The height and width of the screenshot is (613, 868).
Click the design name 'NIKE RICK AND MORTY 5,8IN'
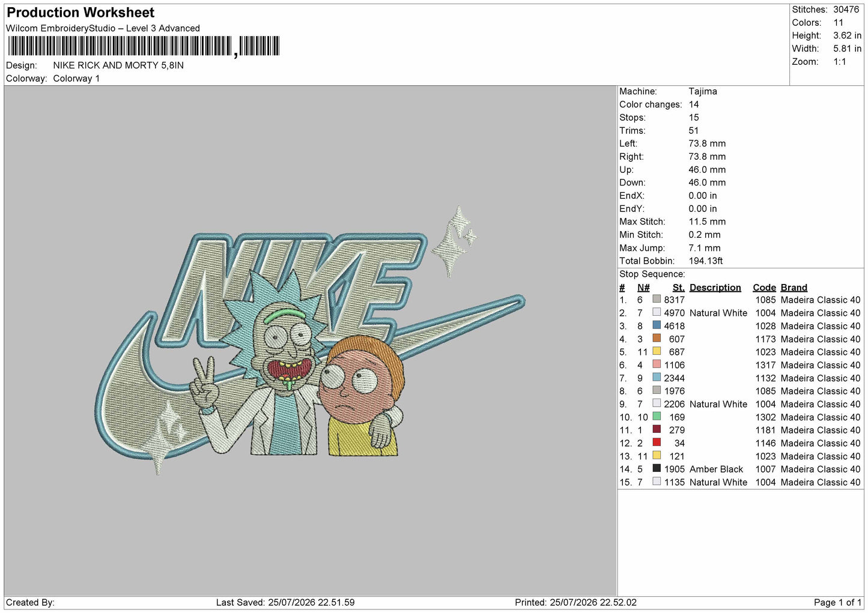[x=118, y=65]
